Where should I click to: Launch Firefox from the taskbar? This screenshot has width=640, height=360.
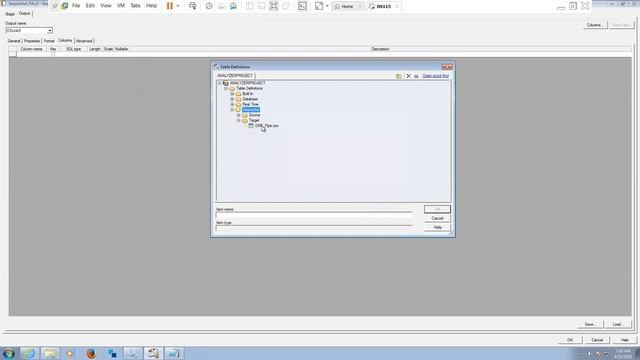91,353
